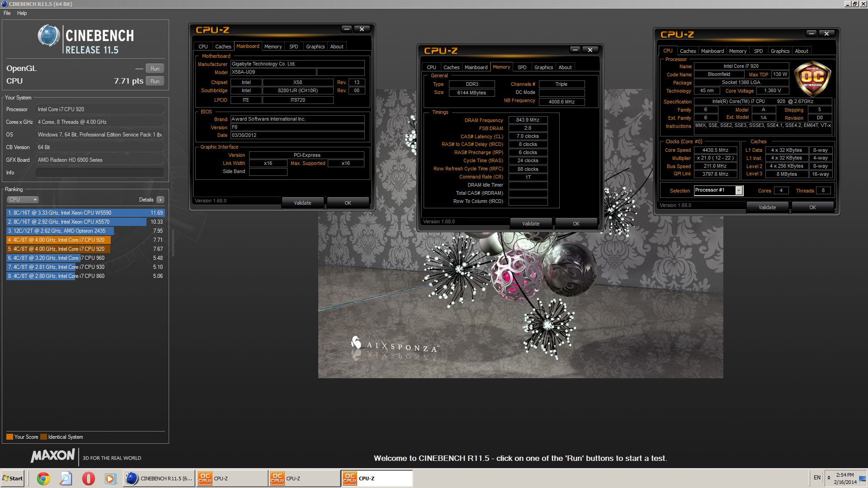Viewport: 868px width, 488px height.
Task: Click the Processor field Intel Core i7 CPU 920
Action: pyautogui.click(x=100, y=109)
